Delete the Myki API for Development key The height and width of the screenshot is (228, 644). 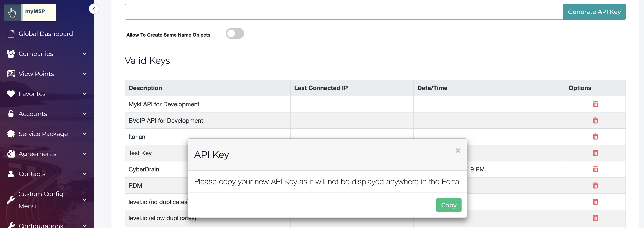click(595, 104)
